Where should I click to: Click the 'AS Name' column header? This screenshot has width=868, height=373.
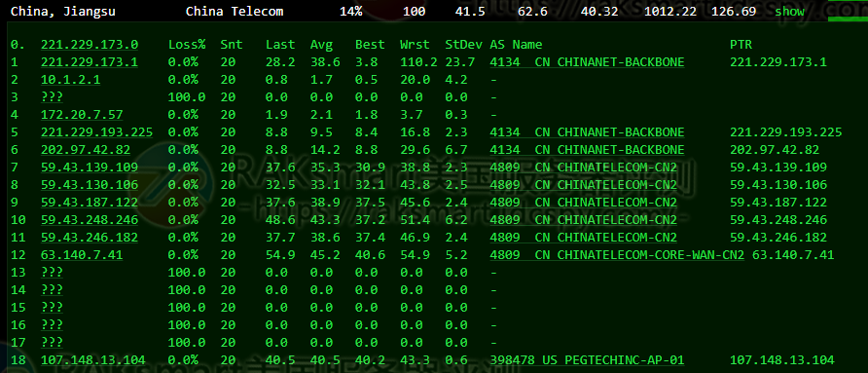coord(516,45)
